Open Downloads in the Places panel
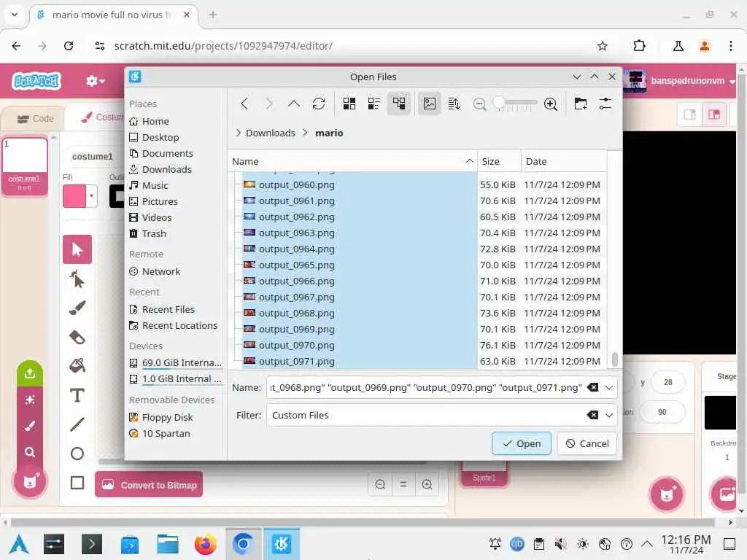The image size is (747, 560). tap(174, 169)
